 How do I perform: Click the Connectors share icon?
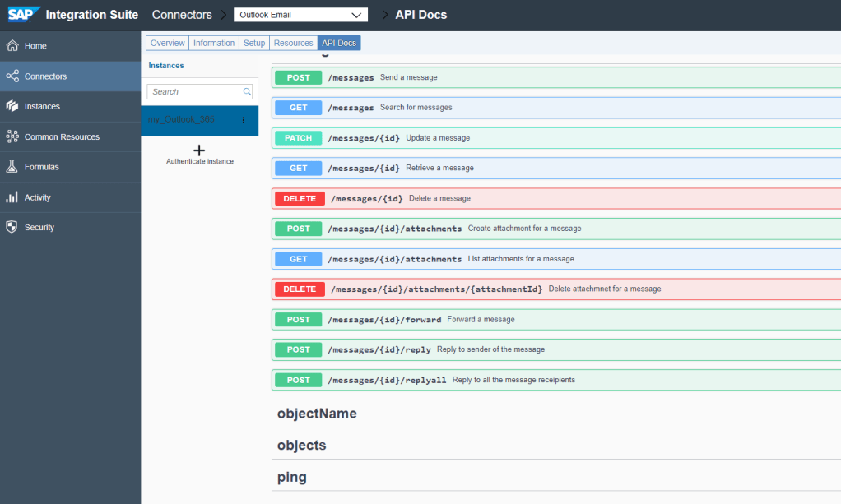pyautogui.click(x=12, y=76)
